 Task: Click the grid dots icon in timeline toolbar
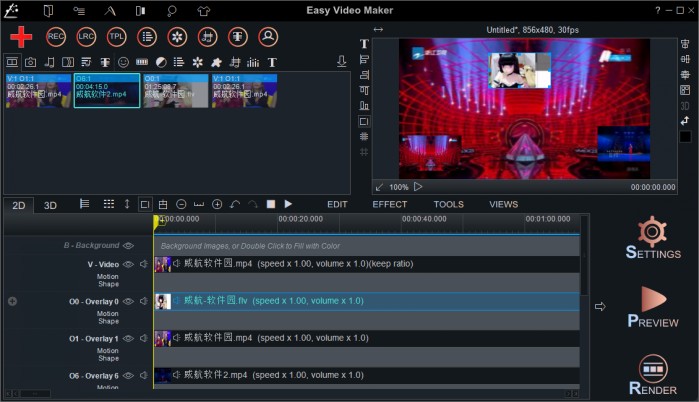coord(109,204)
